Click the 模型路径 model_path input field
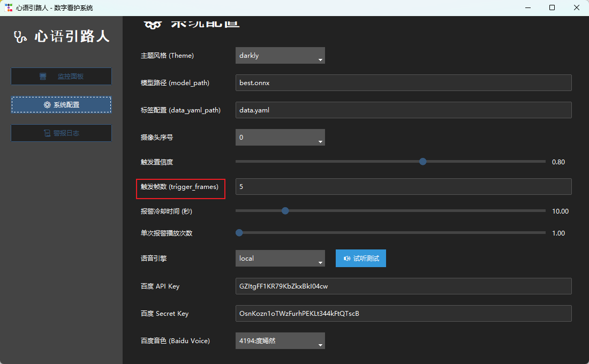 point(403,83)
